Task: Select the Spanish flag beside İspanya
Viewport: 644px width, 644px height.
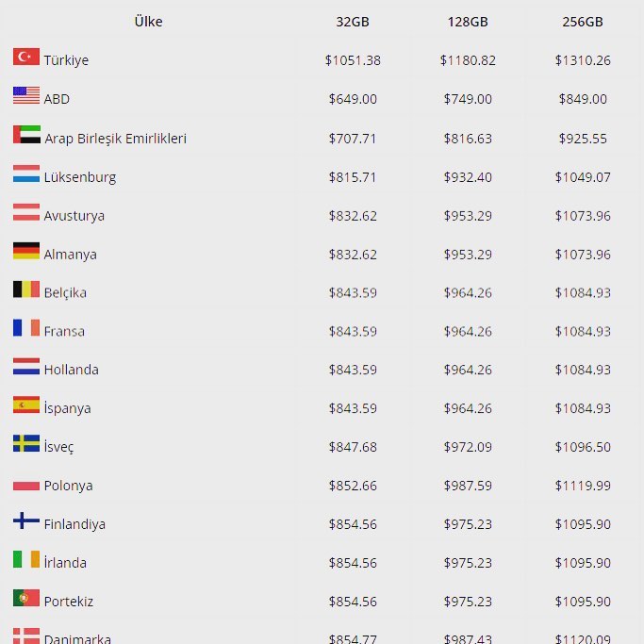Action: (x=26, y=405)
